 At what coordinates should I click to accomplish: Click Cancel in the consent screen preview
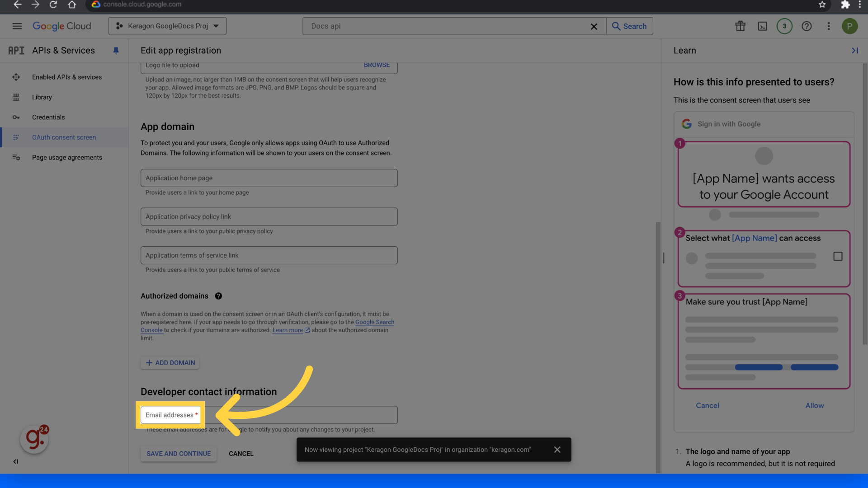[x=708, y=406]
